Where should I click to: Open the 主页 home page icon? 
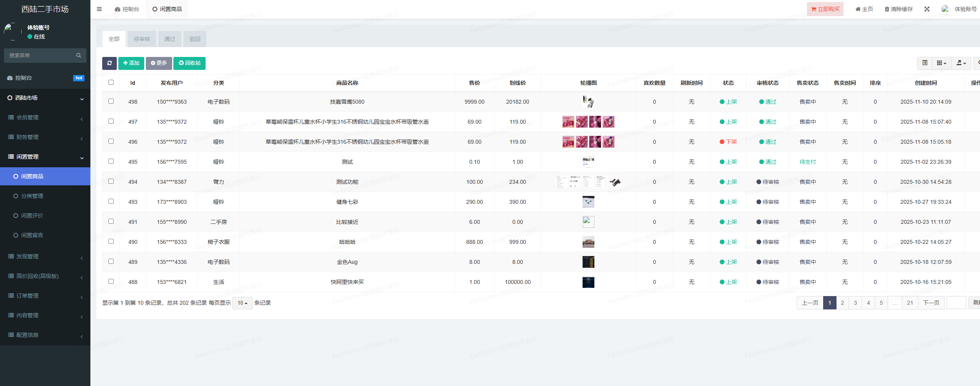click(864, 9)
